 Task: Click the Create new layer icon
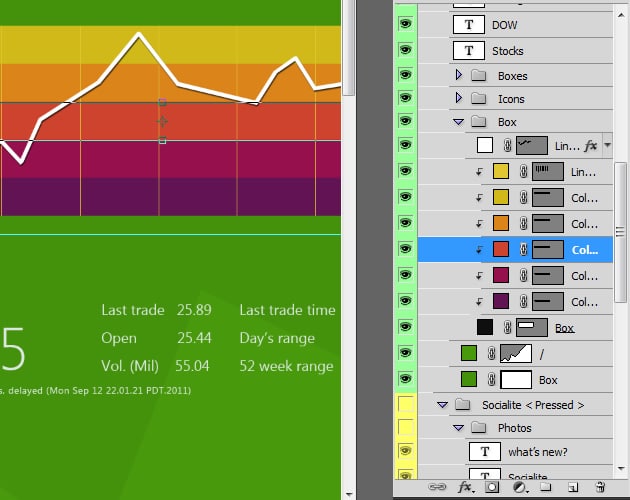[573, 487]
